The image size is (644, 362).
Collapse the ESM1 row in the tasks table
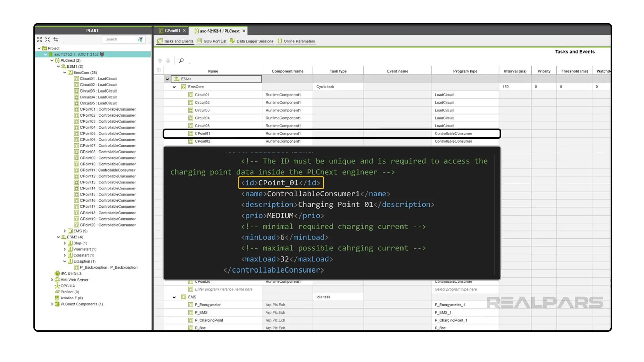point(167,79)
